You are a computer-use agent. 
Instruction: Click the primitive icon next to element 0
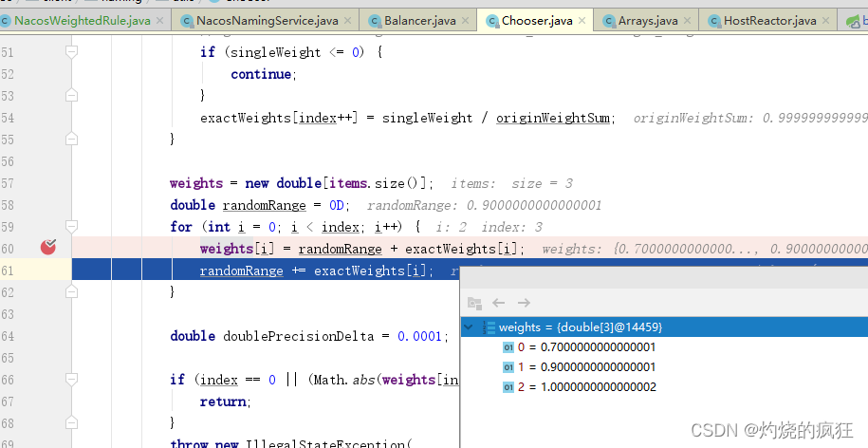point(508,347)
